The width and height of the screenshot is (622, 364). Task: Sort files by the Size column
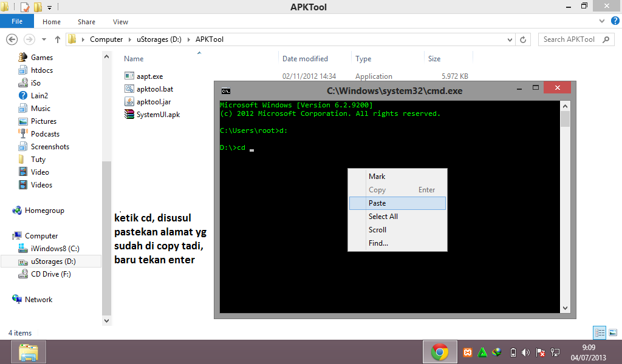coord(434,59)
